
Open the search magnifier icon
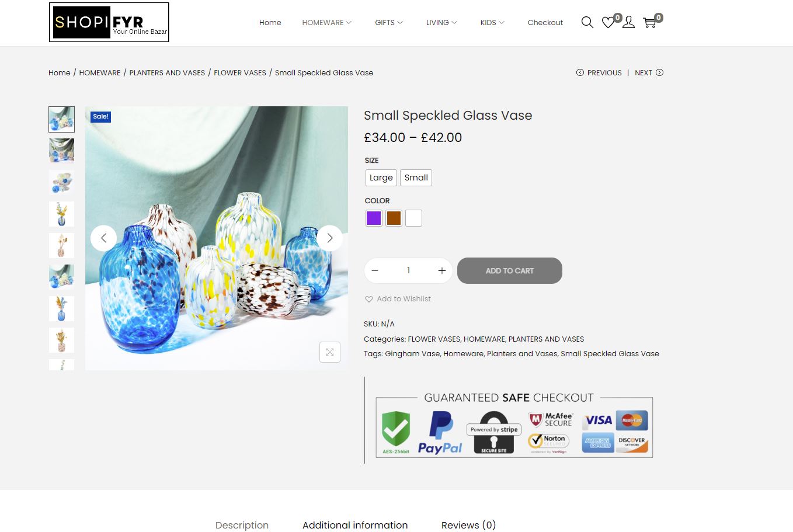587,22
